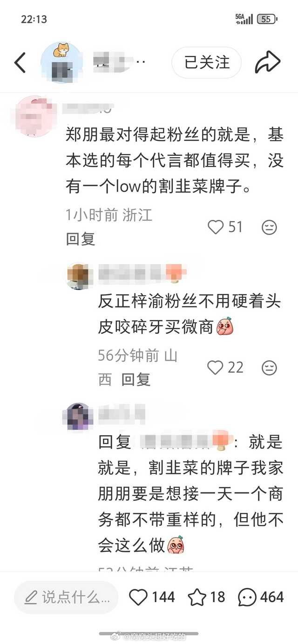Tap 回复 under the Zhejiang comment
The height and width of the screenshot is (644, 298).
(x=81, y=239)
